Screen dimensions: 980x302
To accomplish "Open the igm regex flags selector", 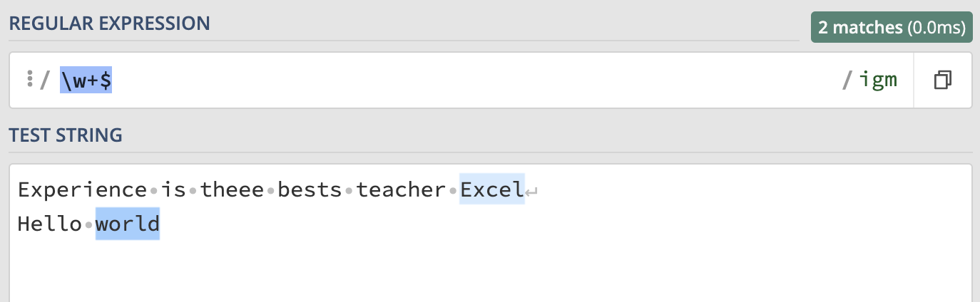I will pyautogui.click(x=878, y=80).
